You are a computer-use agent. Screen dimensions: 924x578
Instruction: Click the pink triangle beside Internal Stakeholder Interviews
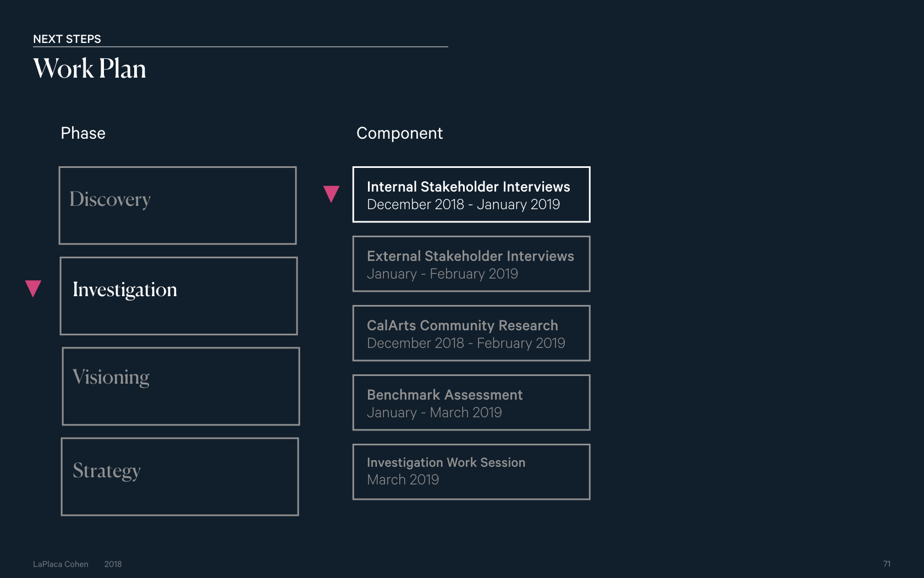click(x=331, y=194)
